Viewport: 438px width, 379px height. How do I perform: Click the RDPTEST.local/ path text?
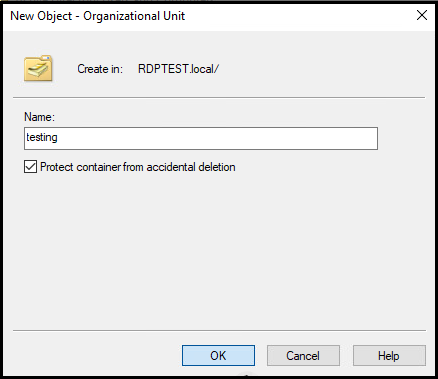pyautogui.click(x=178, y=69)
